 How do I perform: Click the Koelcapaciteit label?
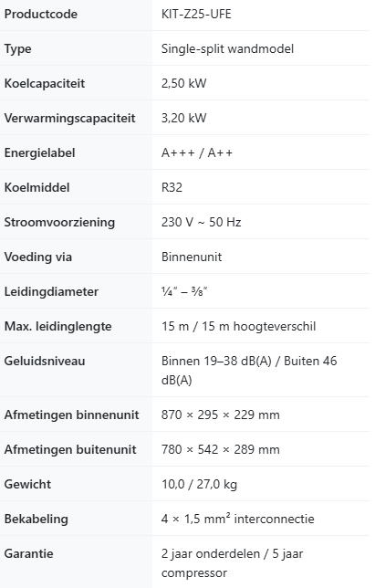pyautogui.click(x=45, y=83)
